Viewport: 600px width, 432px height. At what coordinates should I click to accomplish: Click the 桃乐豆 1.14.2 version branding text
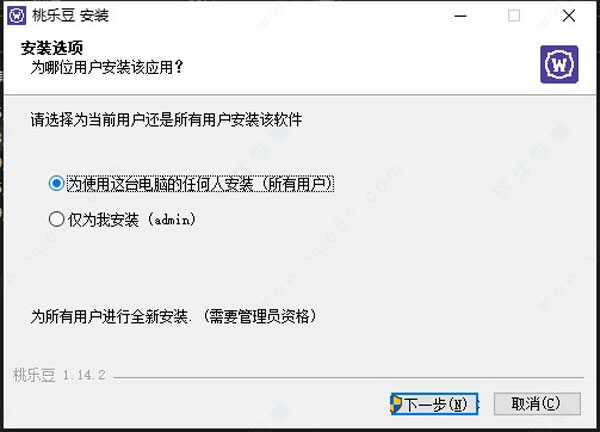pyautogui.click(x=59, y=375)
